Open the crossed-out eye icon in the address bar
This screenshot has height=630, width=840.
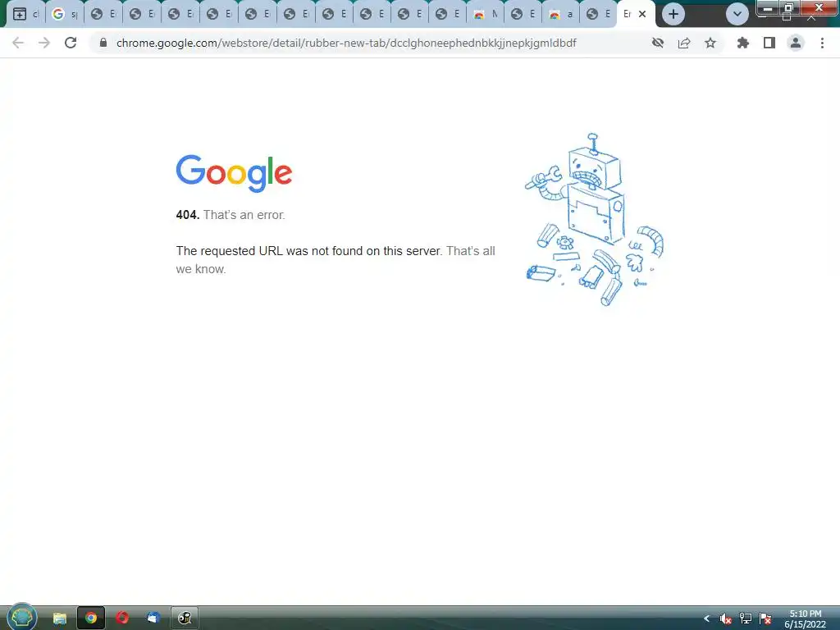click(658, 43)
